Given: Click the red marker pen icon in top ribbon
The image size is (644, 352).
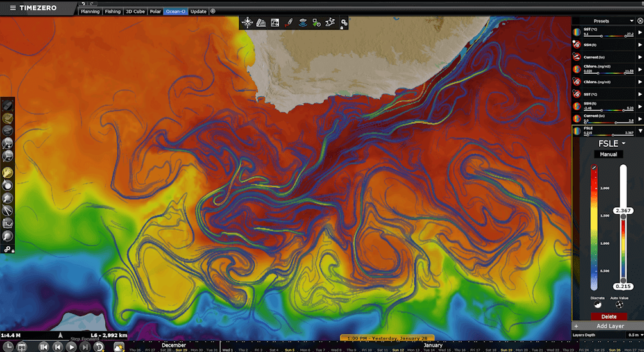Looking at the screenshot, I should pyautogui.click(x=289, y=22).
